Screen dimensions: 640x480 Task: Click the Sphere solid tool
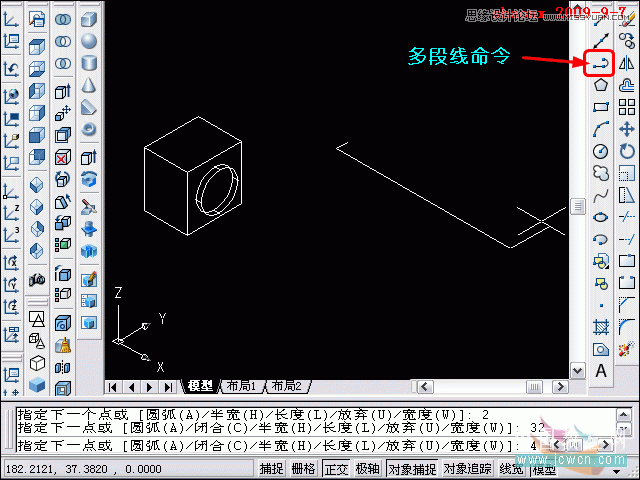(x=89, y=41)
